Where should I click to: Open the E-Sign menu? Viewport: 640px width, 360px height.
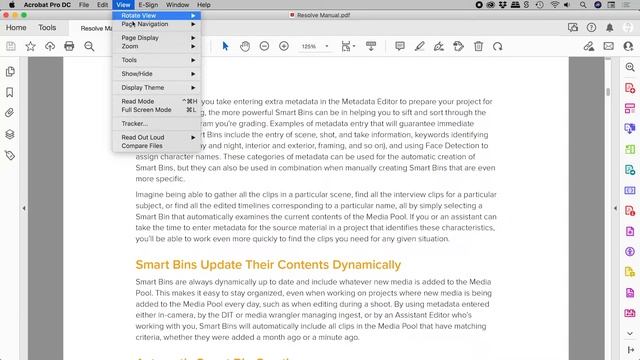[148, 5]
